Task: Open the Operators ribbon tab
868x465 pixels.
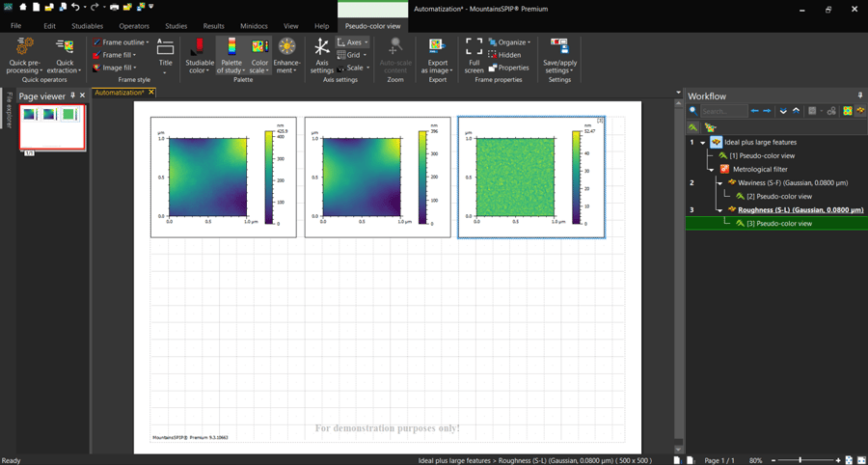Action: click(x=134, y=26)
